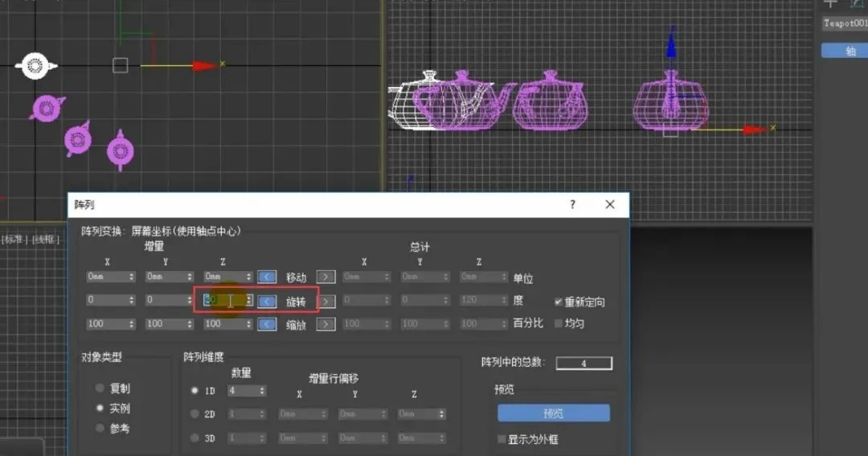The width and height of the screenshot is (868, 456).
Task: Open the array dialog help question mark
Action: tap(572, 204)
